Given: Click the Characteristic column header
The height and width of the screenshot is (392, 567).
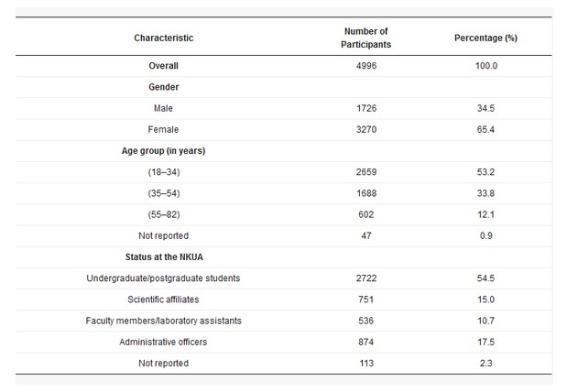Looking at the screenshot, I should (x=164, y=38).
